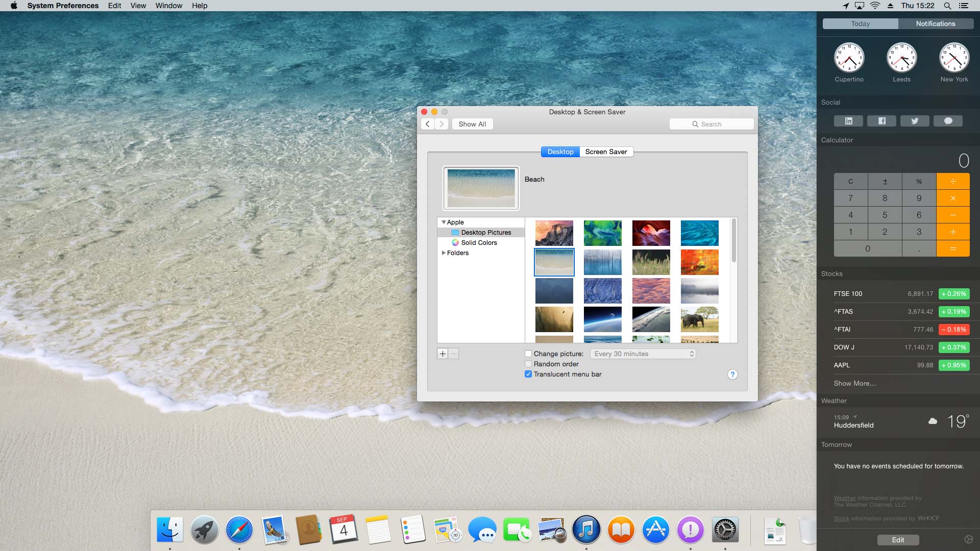The height and width of the screenshot is (551, 980).
Task: Enable the Change picture checkbox
Action: point(528,354)
